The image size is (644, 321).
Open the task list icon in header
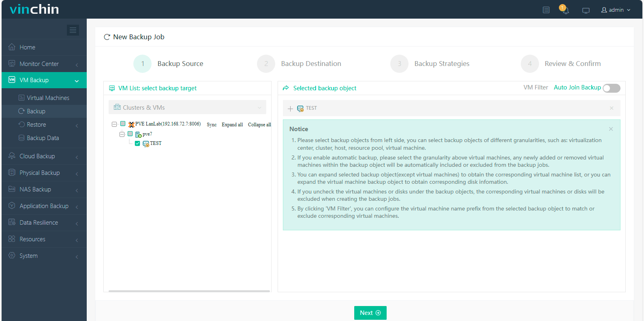(546, 10)
